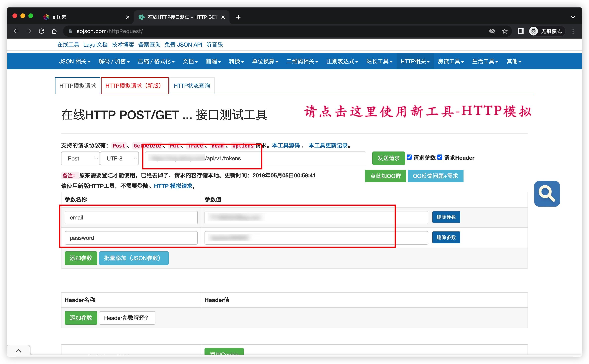The image size is (589, 364).
Task: Uncheck the 请求Header checkbox
Action: point(440,157)
